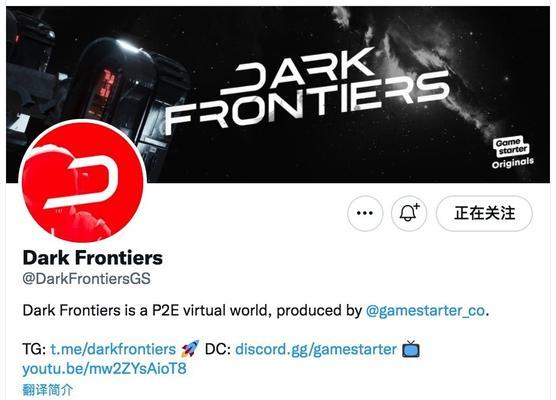
Task: Click the @DarkFrontiersGS handle text
Action: click(x=87, y=279)
